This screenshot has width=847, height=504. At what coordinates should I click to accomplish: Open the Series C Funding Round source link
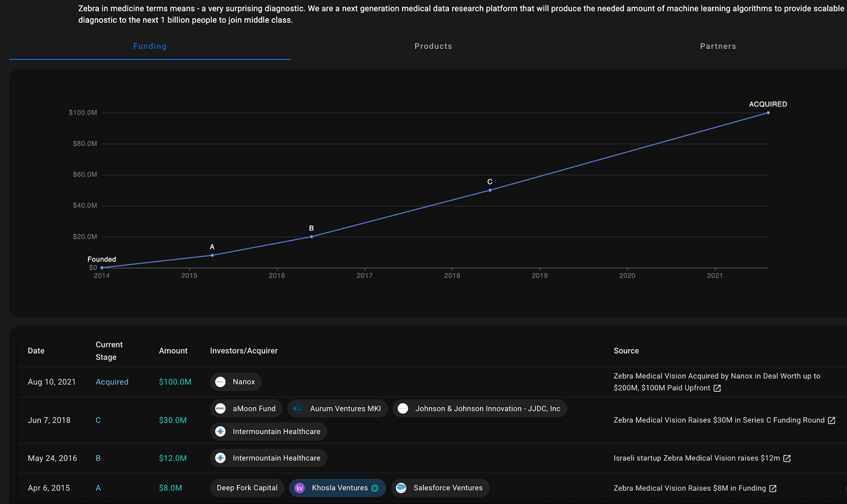tap(719, 420)
